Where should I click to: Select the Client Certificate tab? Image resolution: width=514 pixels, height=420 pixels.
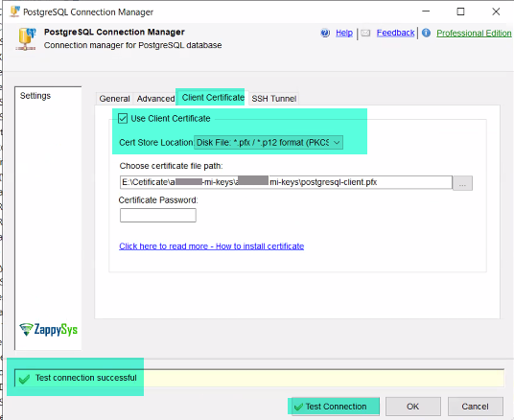[x=213, y=98]
